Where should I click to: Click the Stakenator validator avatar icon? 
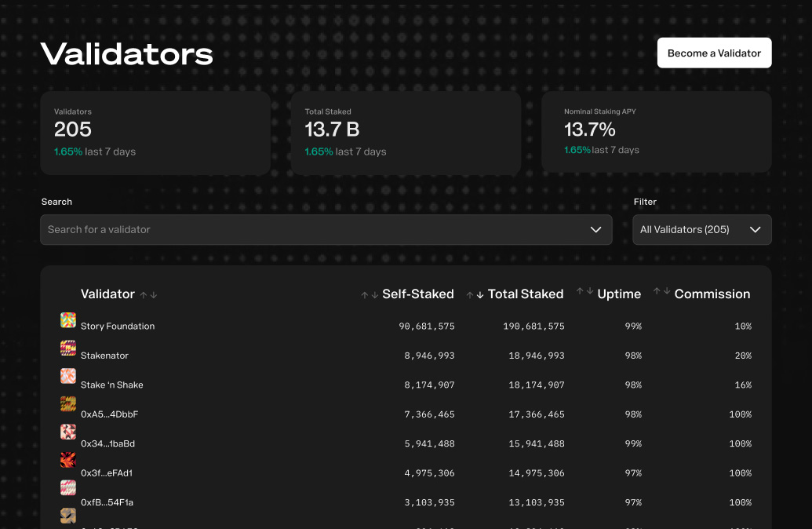68,348
